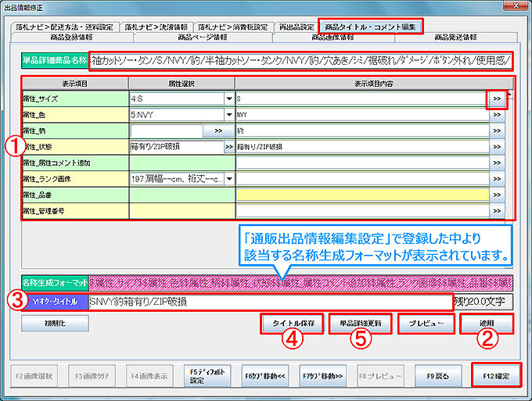532x401 pixels.
Task: Click 属性_管理番号 row label
Action: tap(75, 211)
